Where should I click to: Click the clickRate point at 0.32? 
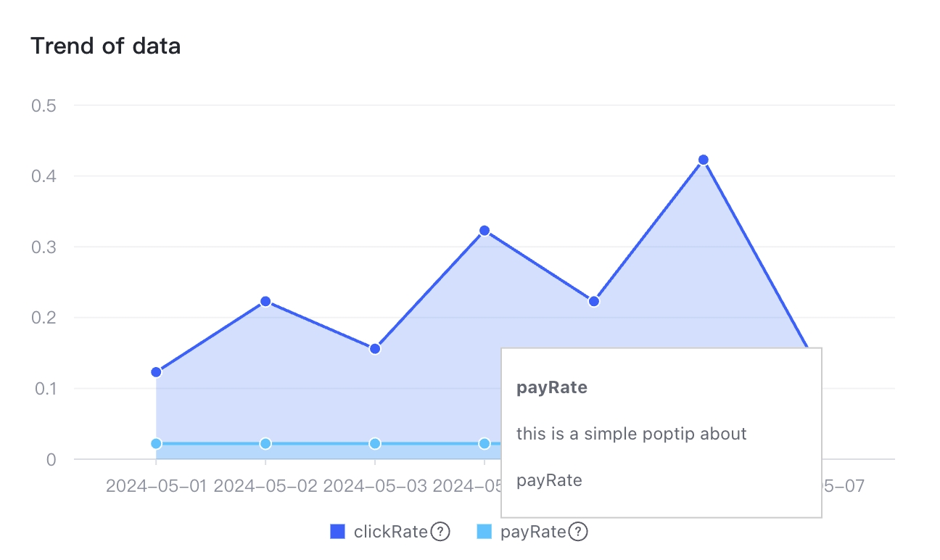[x=485, y=231]
